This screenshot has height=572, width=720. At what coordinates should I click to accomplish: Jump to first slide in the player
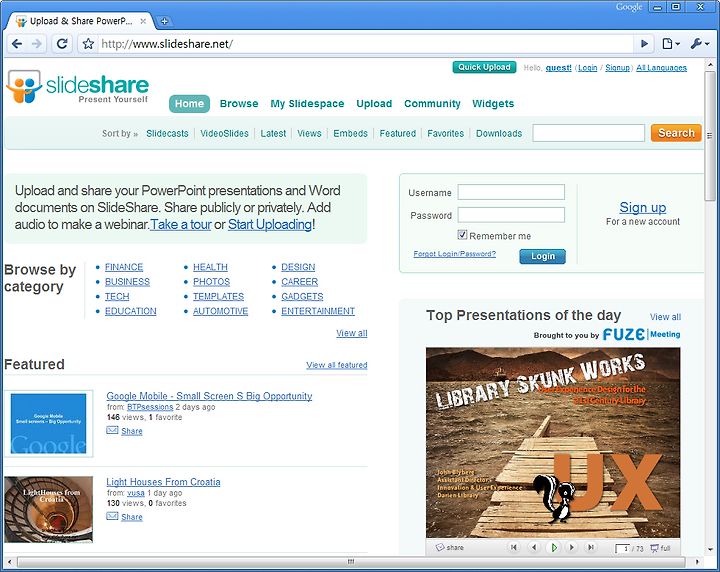[514, 547]
